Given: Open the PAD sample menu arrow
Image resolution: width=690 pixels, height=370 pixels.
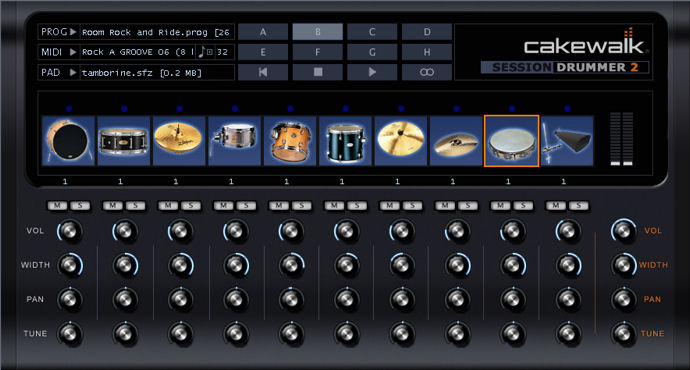Looking at the screenshot, I should tap(73, 72).
